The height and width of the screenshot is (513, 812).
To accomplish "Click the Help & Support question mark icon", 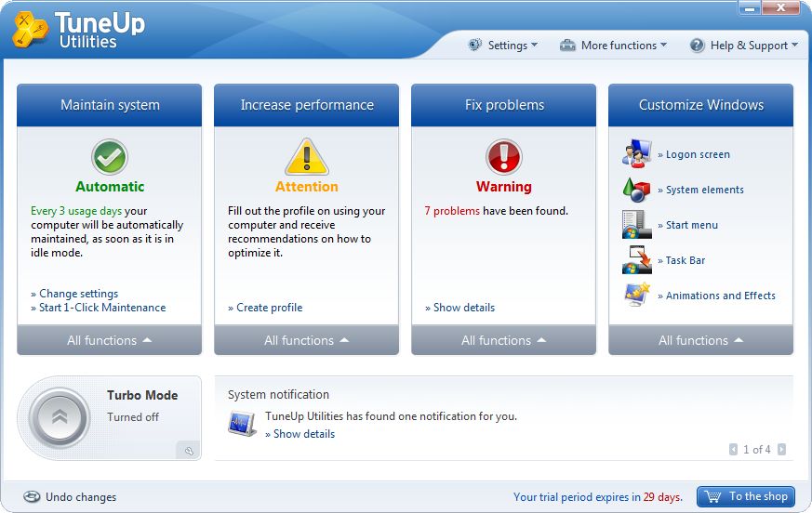I will [697, 45].
